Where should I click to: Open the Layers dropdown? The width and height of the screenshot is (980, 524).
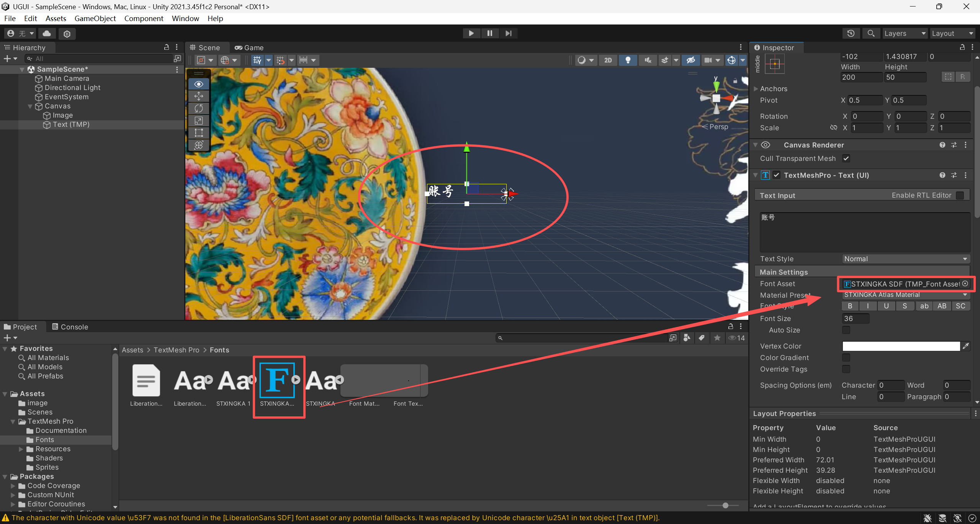[905, 33]
